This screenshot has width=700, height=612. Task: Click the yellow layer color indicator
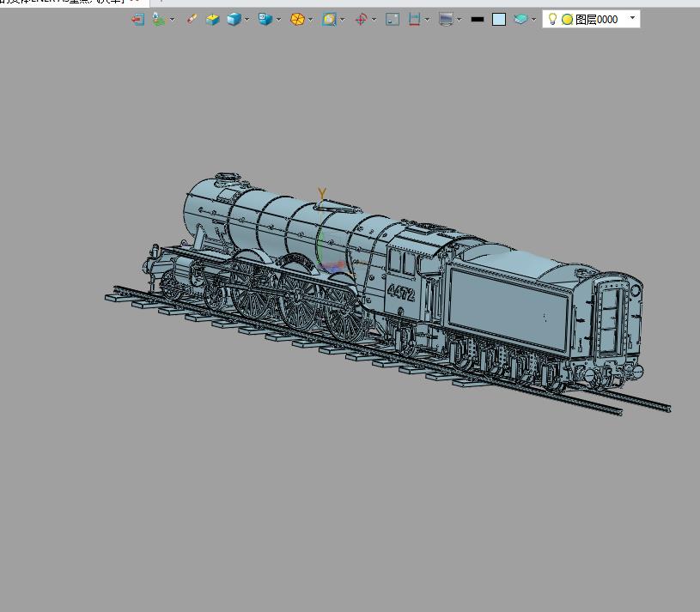[x=566, y=18]
